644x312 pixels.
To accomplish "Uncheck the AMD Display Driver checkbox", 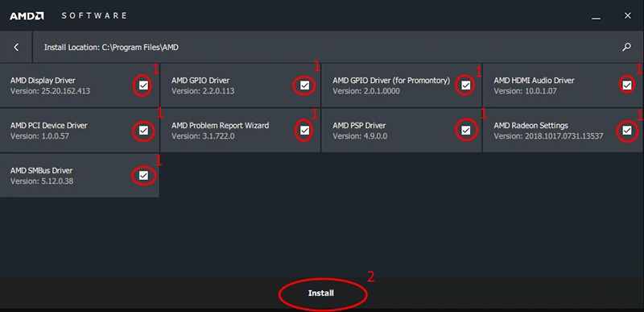I will (x=143, y=85).
